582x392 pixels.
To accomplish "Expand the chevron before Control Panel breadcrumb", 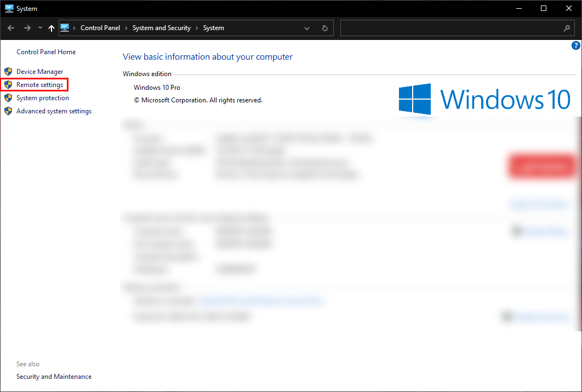I will pyautogui.click(x=74, y=28).
